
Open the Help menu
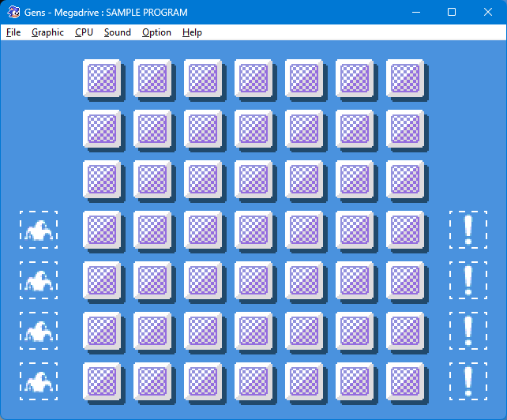click(192, 32)
